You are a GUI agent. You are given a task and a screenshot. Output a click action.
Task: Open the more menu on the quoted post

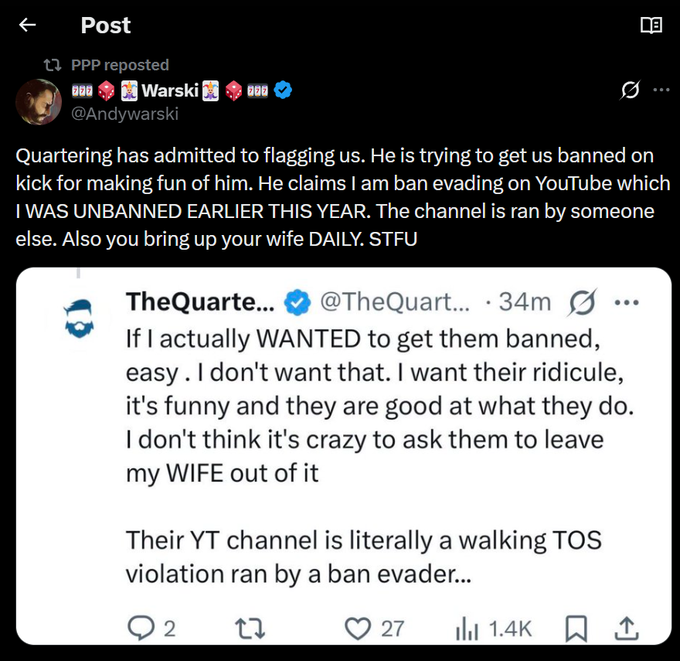(x=626, y=300)
